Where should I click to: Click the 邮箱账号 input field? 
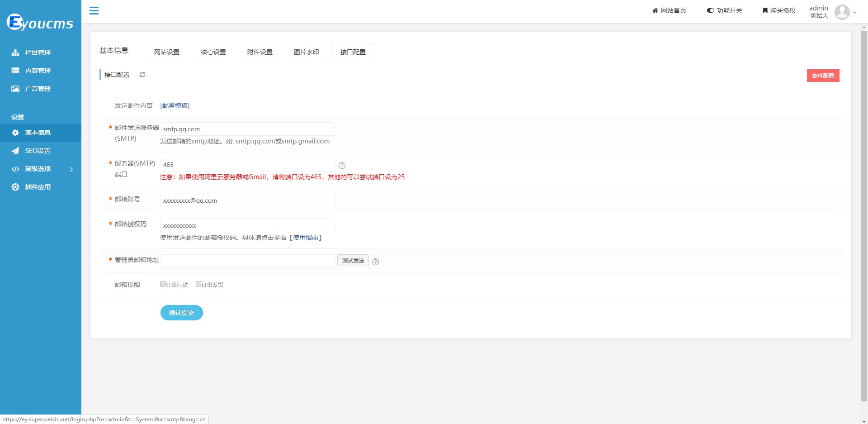tap(248, 200)
